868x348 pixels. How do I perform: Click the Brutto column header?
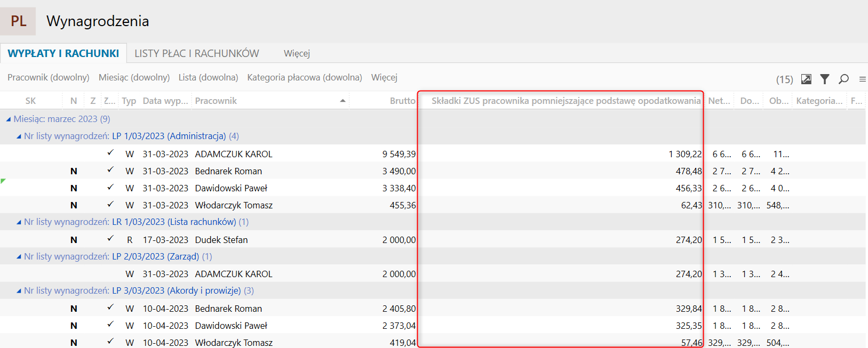(402, 101)
